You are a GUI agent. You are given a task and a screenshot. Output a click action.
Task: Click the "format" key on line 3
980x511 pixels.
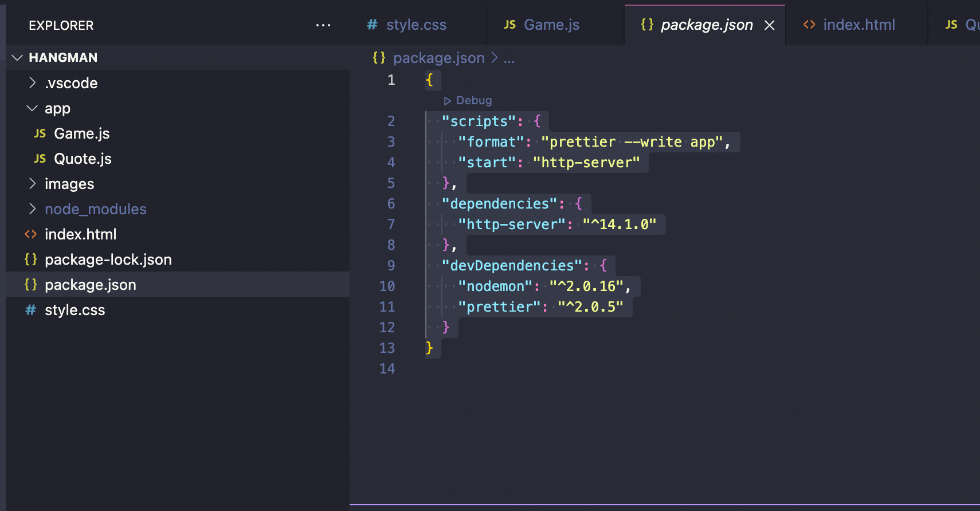[491, 142]
